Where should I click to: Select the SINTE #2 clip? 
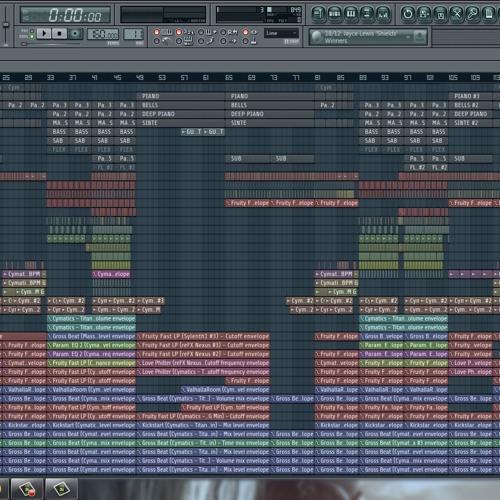click(470, 123)
